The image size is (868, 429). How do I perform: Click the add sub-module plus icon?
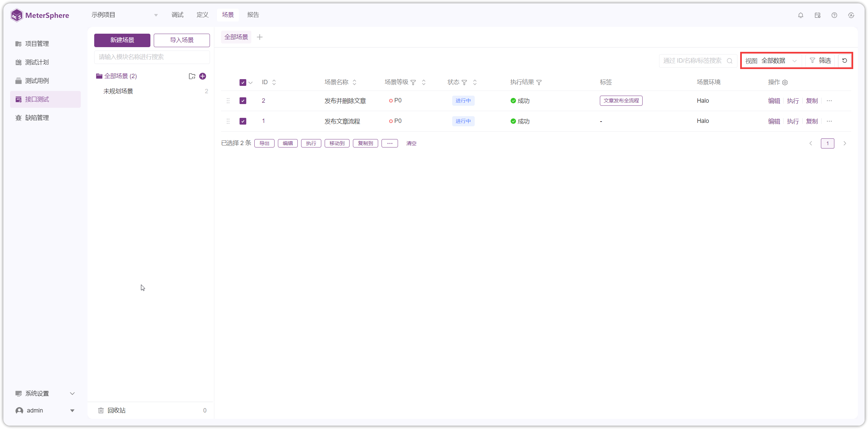click(x=203, y=76)
